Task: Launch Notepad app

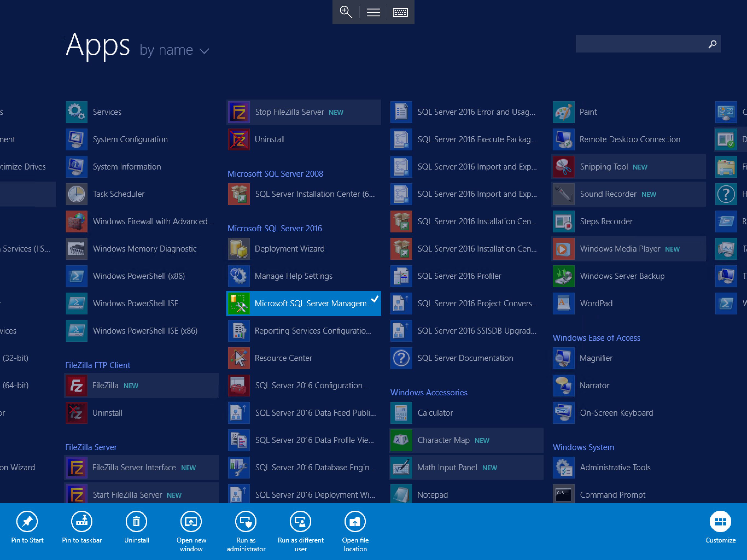Action: click(466, 494)
